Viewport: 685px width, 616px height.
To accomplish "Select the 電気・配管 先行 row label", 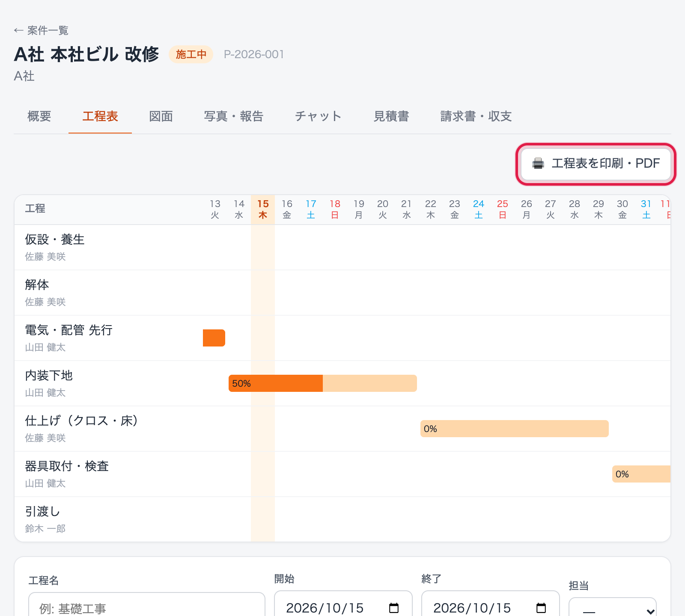I will (69, 330).
